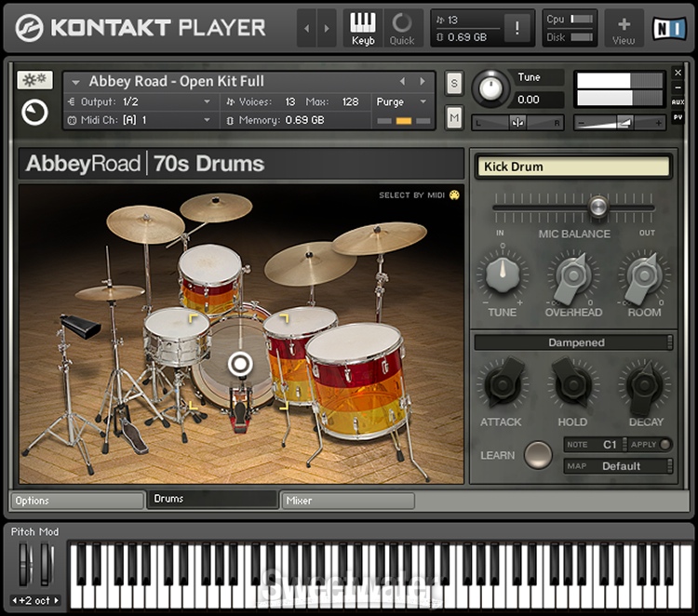Toggle the PV button
The width and height of the screenshot is (698, 616).
pos(678,117)
